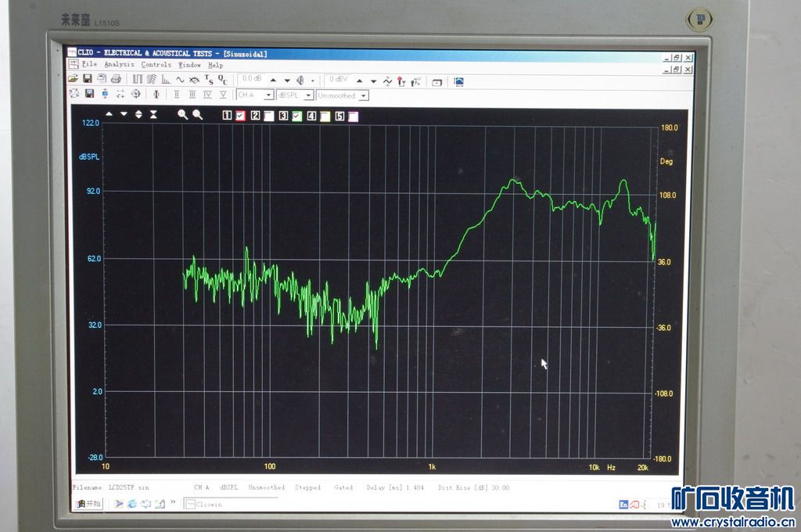
Task: Open the File menu
Action: click(x=89, y=64)
